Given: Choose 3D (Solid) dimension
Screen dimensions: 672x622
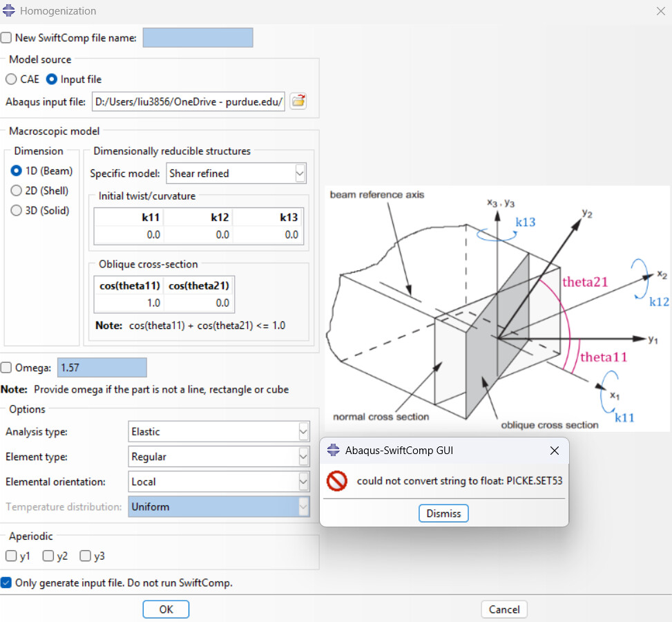Looking at the screenshot, I should pos(17,211).
